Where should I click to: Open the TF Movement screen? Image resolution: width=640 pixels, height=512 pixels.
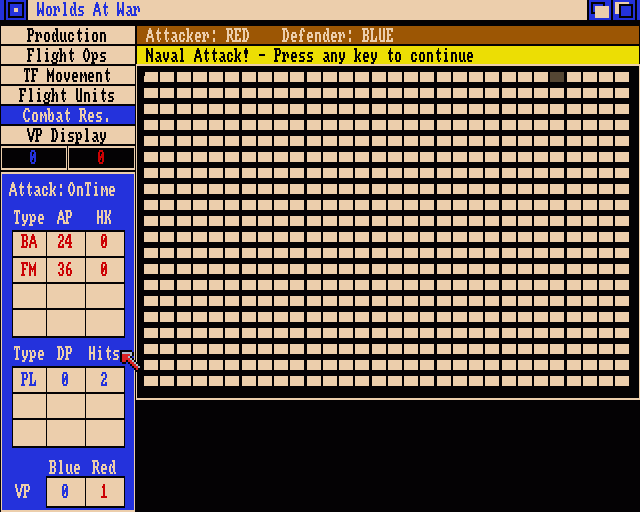67,75
